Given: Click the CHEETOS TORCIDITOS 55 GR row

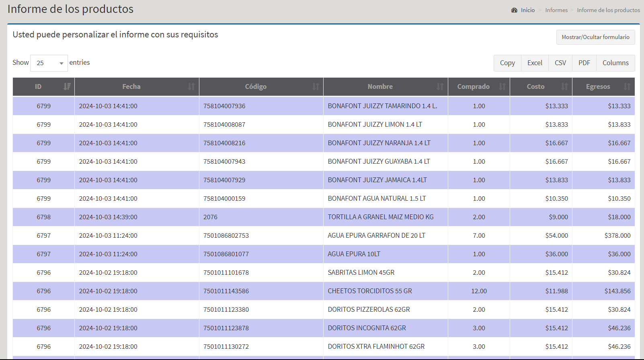Looking at the screenshot, I should coord(369,291).
